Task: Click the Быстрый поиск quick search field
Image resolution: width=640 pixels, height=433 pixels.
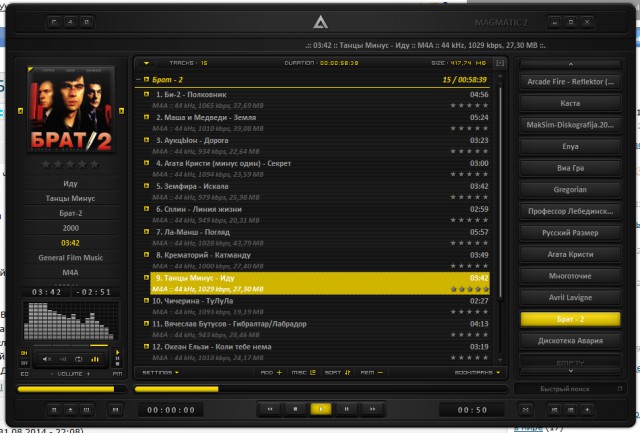Action: 569,389
